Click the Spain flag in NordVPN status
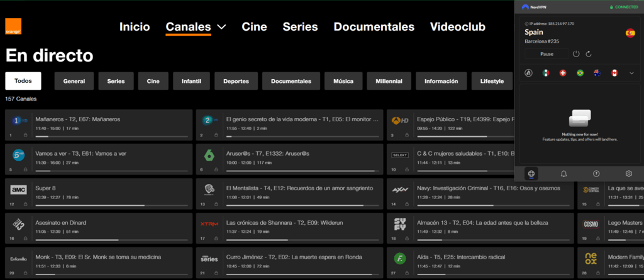The height and width of the screenshot is (280, 644). (x=630, y=33)
